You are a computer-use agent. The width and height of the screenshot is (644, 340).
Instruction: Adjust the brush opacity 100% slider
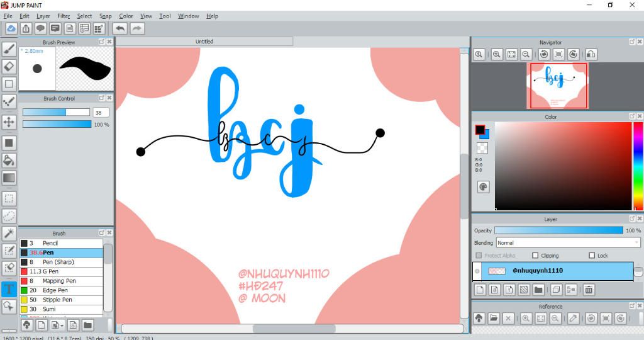coord(57,124)
